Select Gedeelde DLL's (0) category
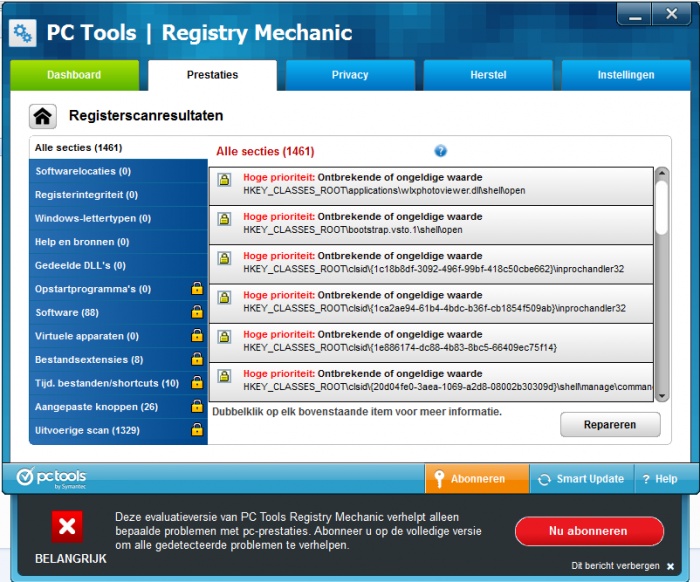This screenshot has height=582, width=700. point(118,266)
